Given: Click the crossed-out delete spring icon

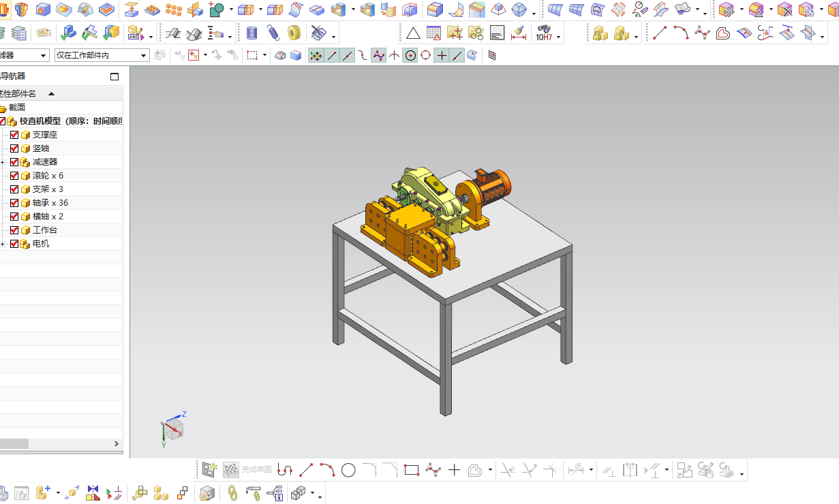Looking at the screenshot, I should (x=318, y=33).
